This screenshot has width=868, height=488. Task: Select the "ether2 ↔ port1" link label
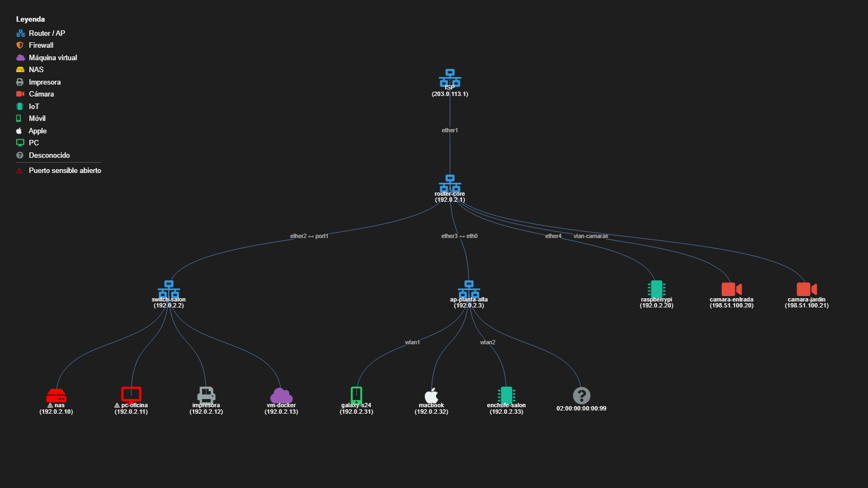[309, 236]
